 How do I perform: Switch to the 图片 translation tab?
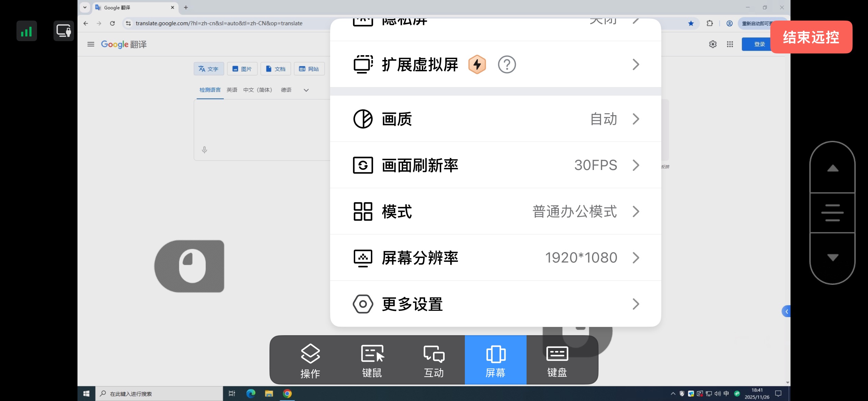coord(242,69)
